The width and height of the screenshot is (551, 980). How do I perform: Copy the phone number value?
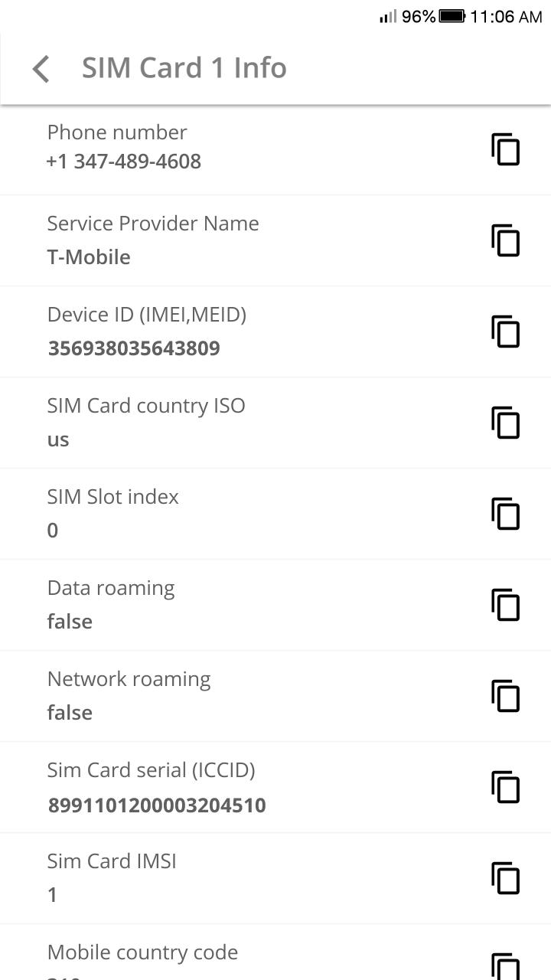[x=505, y=149]
